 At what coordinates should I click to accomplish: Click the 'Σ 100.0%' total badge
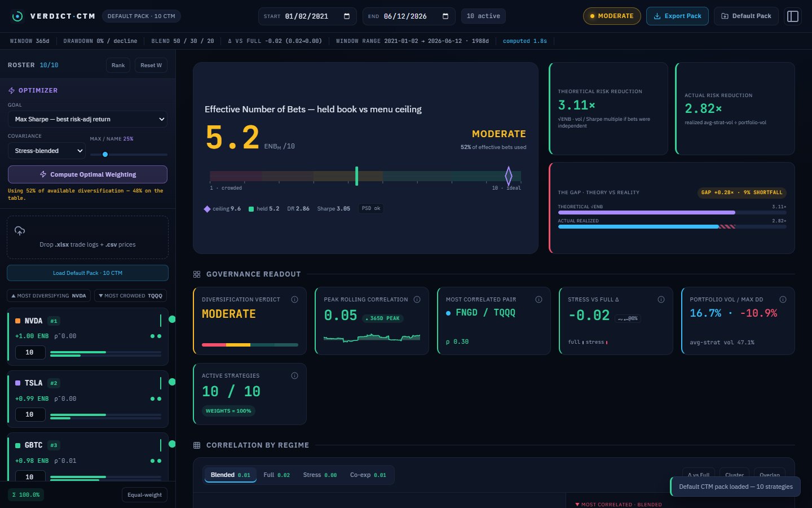(x=26, y=495)
